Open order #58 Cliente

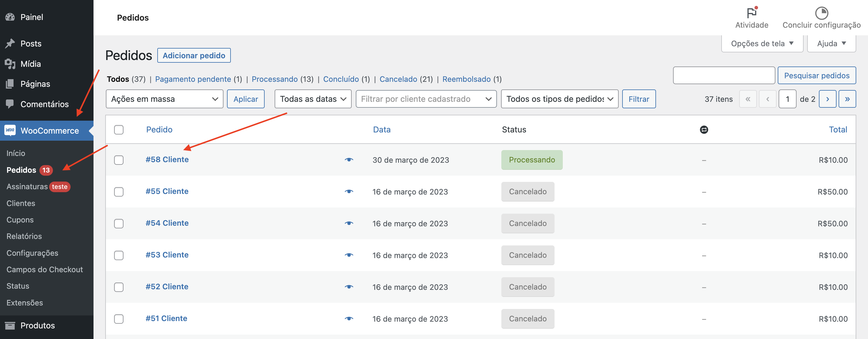(167, 159)
